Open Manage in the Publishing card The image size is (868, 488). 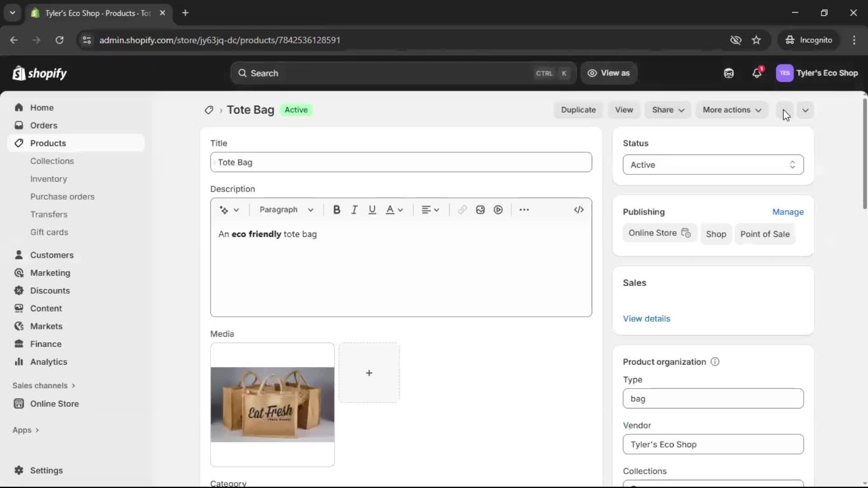tap(788, 212)
